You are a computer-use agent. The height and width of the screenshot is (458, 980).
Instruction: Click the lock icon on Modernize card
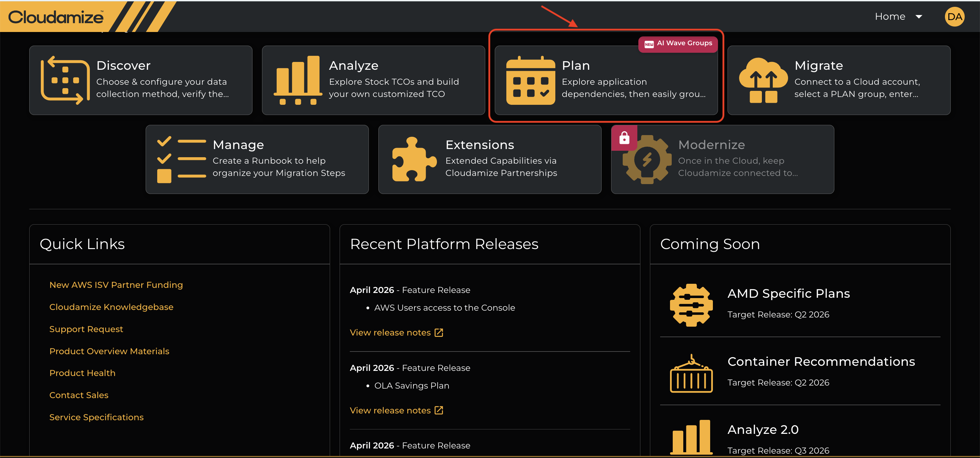[624, 138]
